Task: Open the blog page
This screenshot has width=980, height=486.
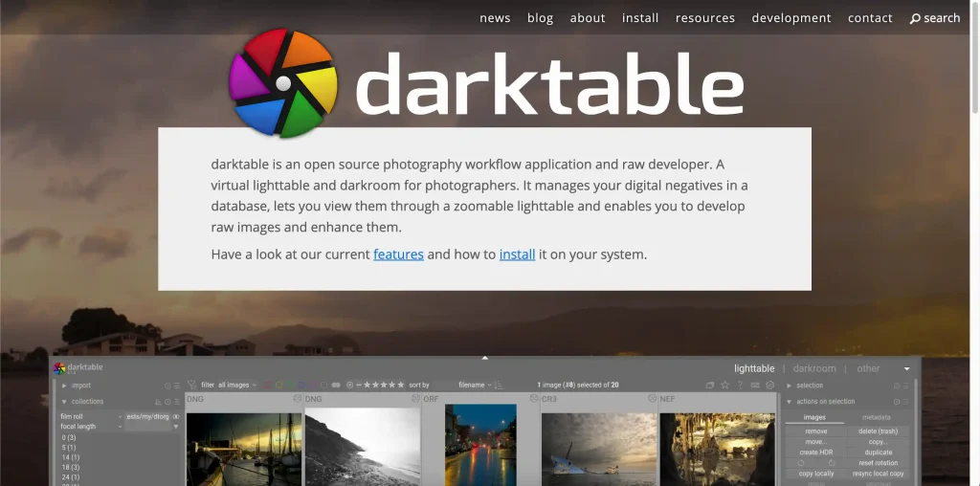Action: click(540, 18)
